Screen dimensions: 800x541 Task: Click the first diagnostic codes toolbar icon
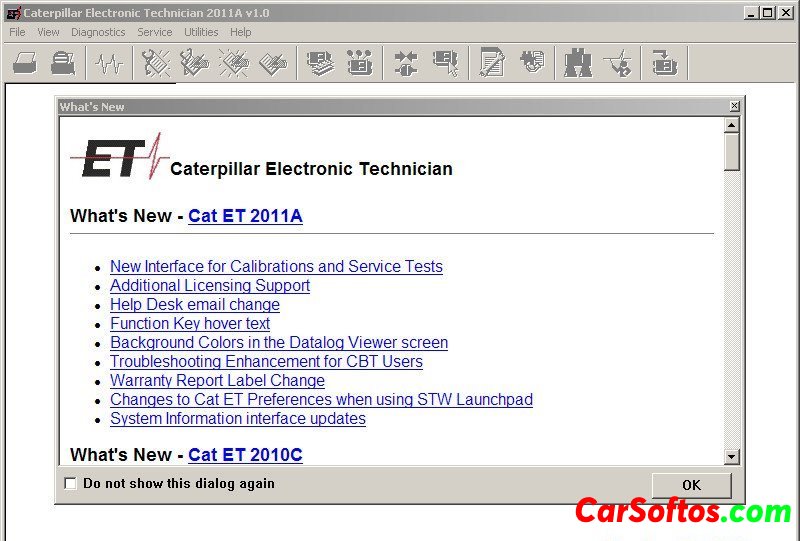coord(156,64)
